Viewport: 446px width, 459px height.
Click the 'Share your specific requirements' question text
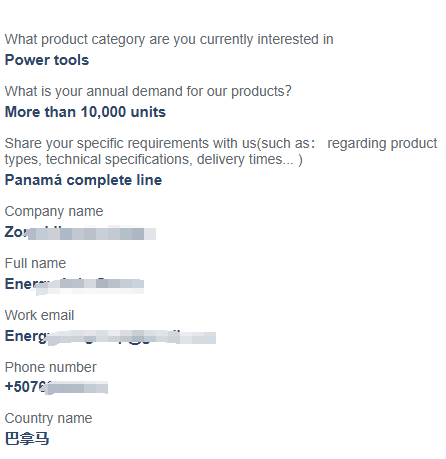click(221, 151)
